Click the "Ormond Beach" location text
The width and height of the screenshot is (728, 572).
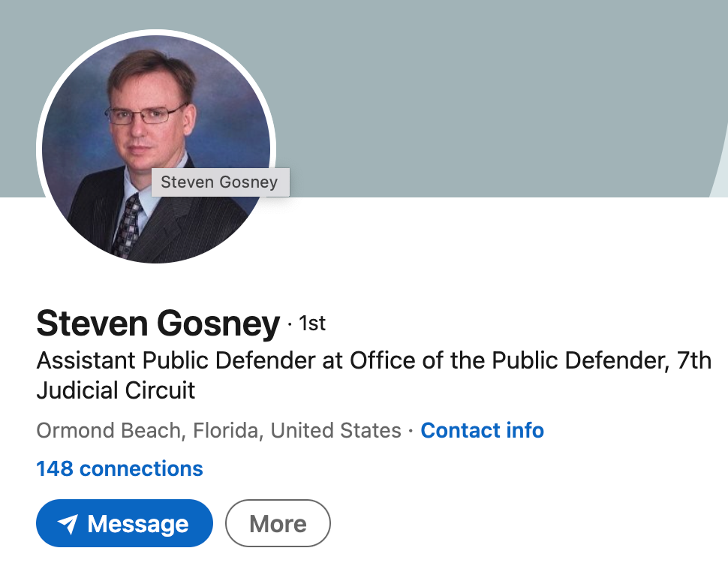[108, 431]
